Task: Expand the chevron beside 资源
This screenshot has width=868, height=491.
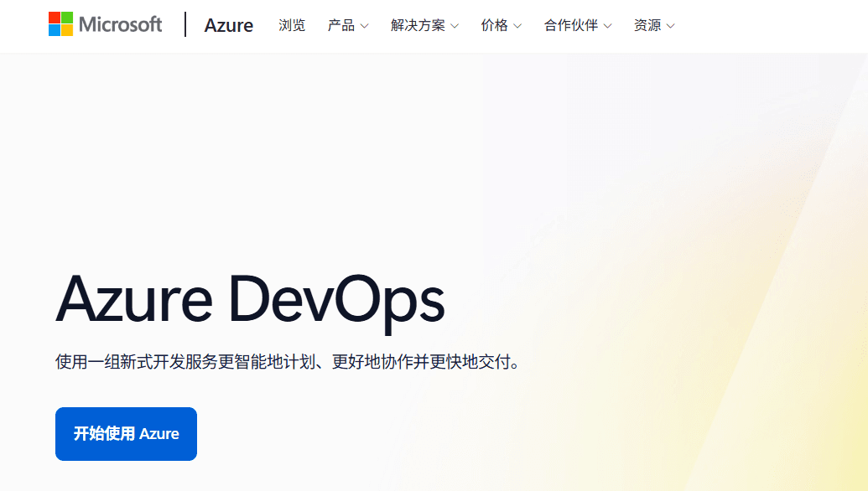Action: click(670, 26)
